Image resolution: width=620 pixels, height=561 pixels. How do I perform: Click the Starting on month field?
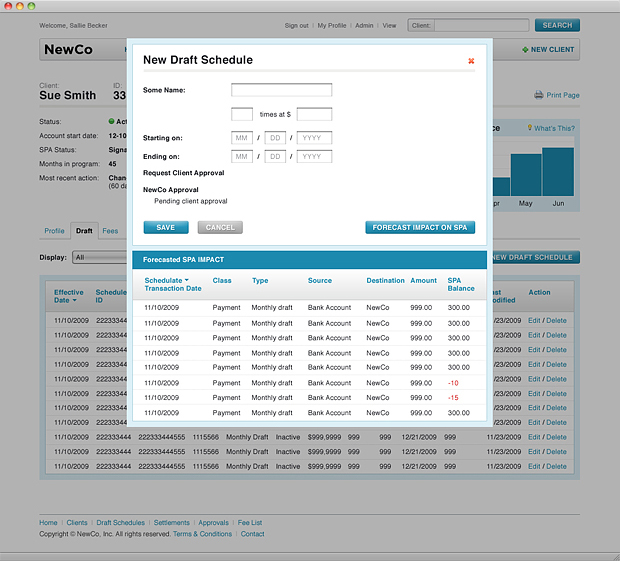tap(242, 138)
